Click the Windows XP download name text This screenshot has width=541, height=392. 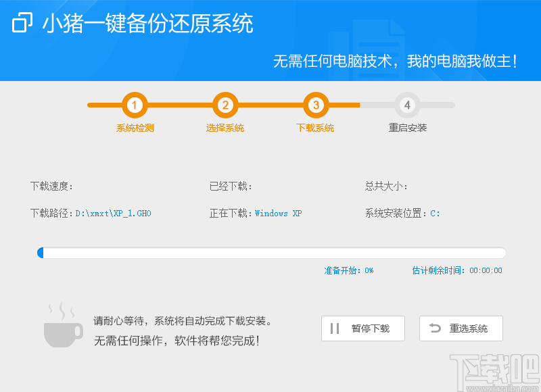pyautogui.click(x=280, y=213)
